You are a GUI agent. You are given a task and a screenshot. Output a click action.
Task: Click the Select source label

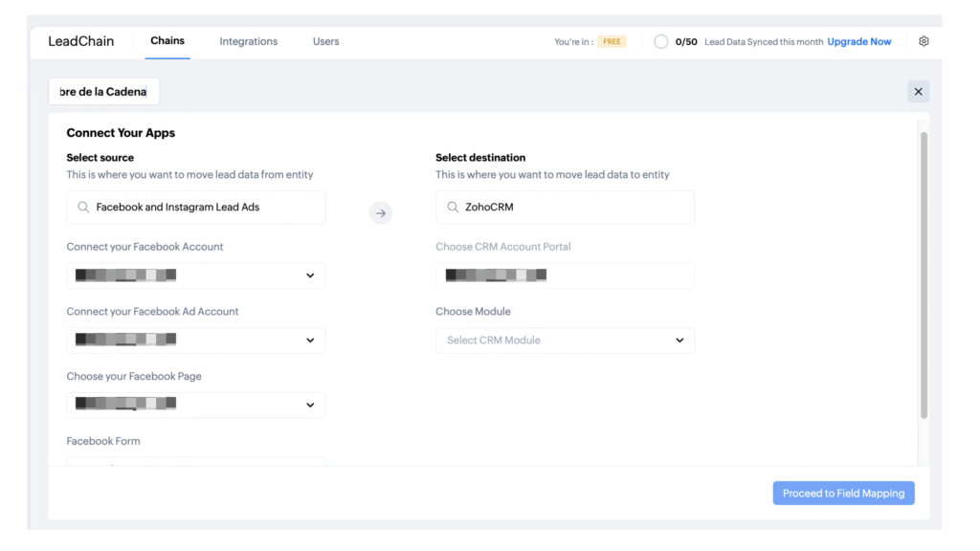coord(100,158)
